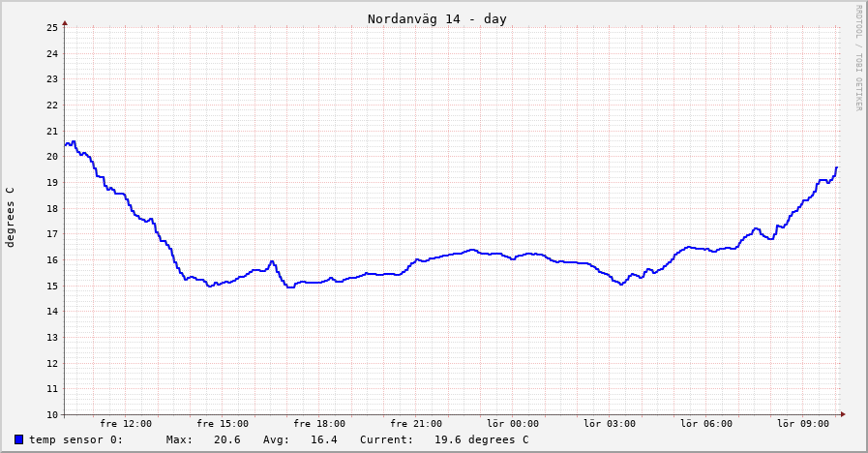The image size is (868, 453).
Task: Click the y-axis tick label 22
Action: coord(52,106)
